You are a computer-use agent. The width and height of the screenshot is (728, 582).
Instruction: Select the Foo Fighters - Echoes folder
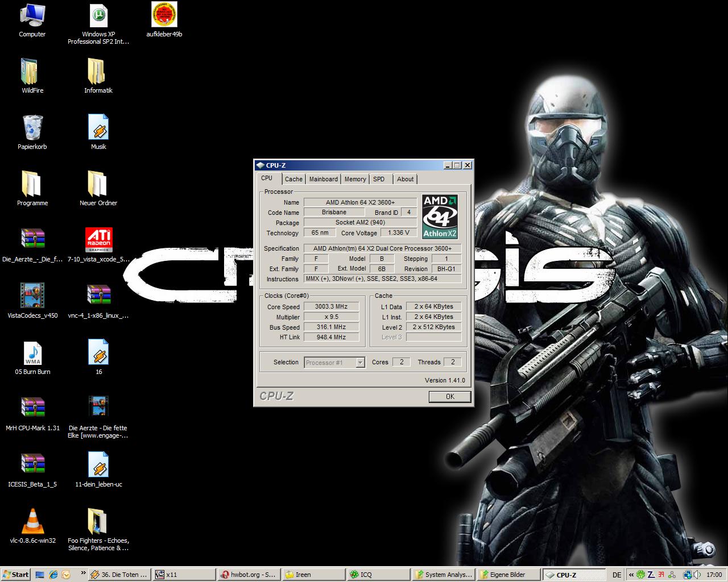(x=98, y=530)
